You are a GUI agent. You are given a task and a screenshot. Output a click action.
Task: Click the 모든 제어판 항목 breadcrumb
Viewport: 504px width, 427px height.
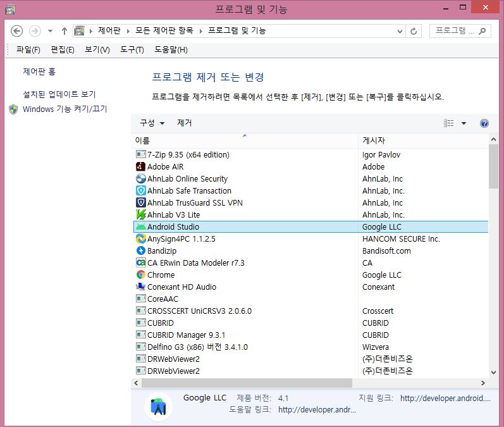[x=164, y=31]
